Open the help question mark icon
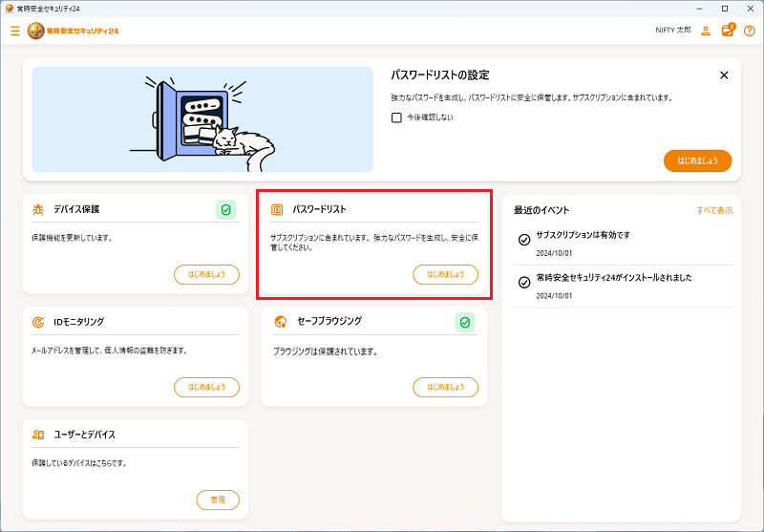Screen dimensions: 764x532 [x=750, y=31]
